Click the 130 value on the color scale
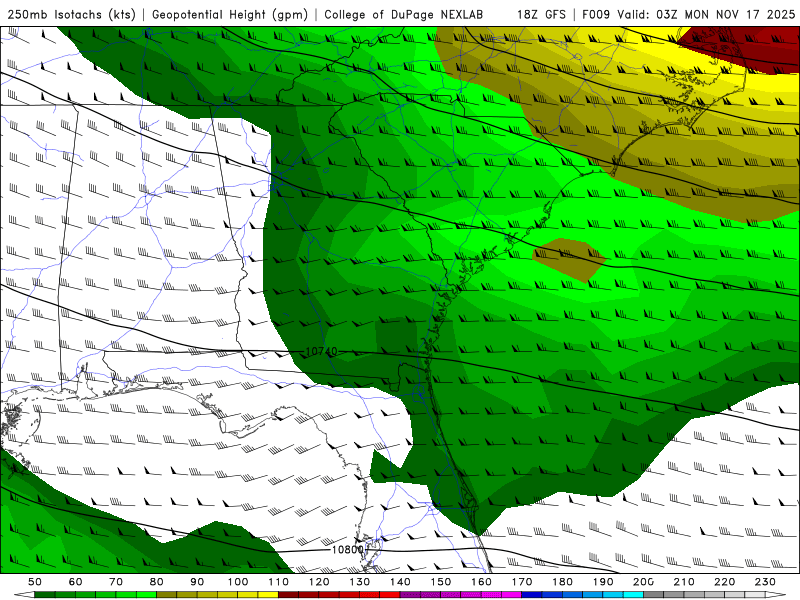This screenshot has width=800, height=600. click(x=360, y=582)
